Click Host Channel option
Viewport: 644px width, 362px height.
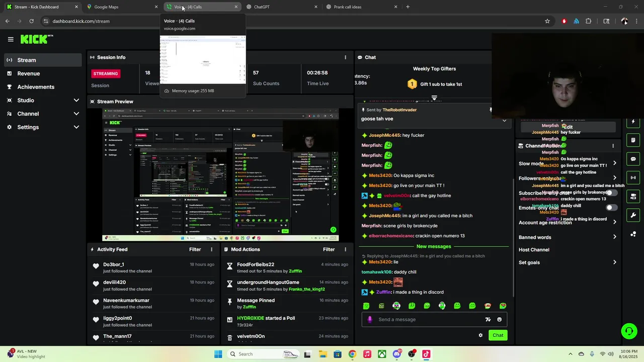click(x=534, y=250)
